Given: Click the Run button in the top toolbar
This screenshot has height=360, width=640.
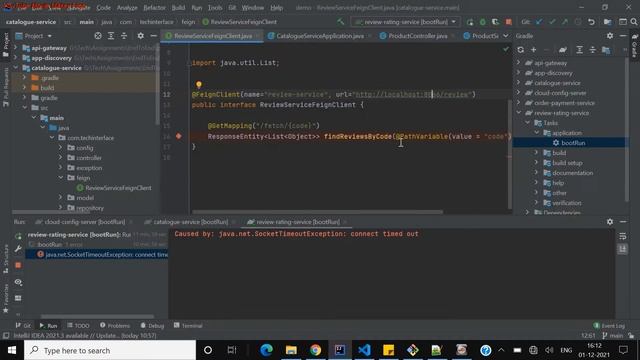Looking at the screenshot, I should pyautogui.click(x=470, y=22).
